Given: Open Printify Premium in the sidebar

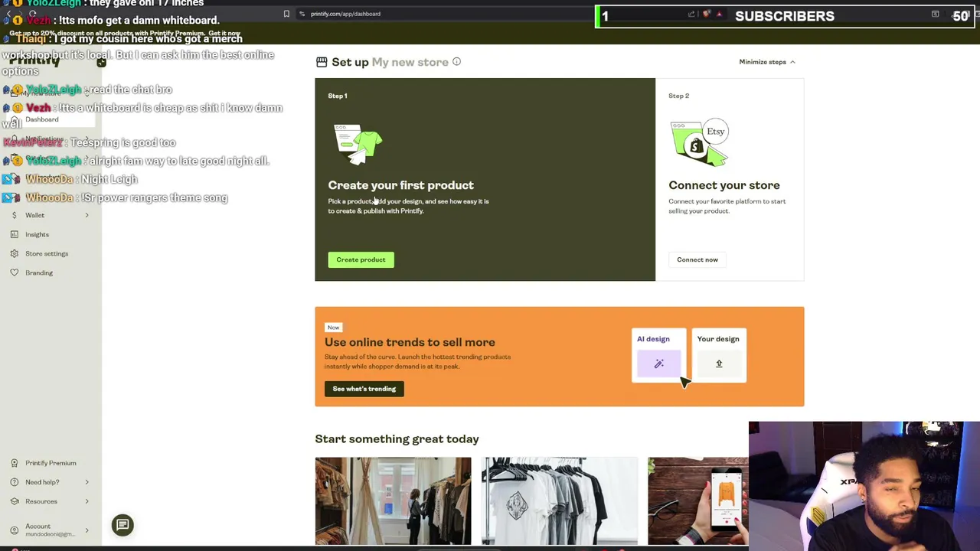Looking at the screenshot, I should click(51, 463).
